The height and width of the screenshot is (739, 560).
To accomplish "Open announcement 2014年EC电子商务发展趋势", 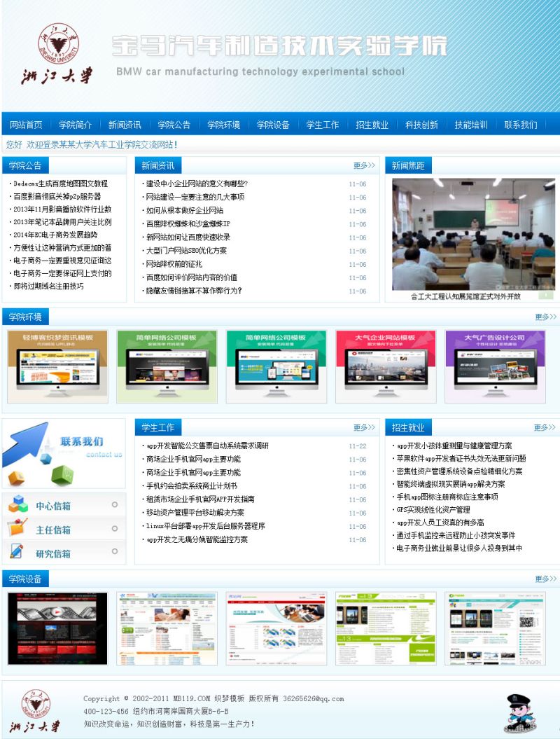I will click(55, 235).
